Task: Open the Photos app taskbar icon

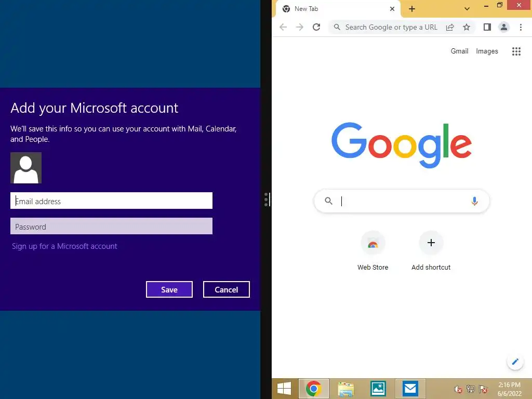Action: point(378,389)
